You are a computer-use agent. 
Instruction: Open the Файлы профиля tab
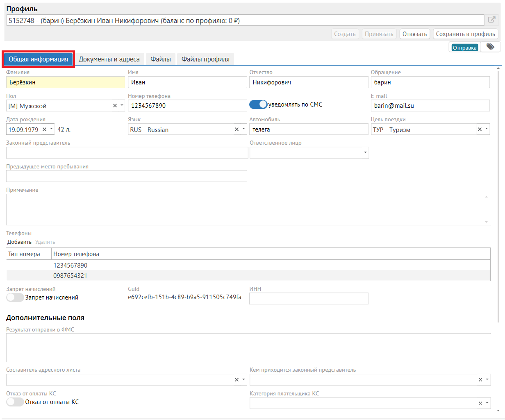(205, 59)
